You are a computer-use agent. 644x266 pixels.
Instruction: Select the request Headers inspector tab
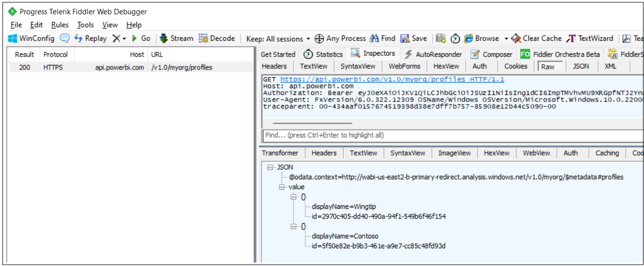(x=274, y=66)
